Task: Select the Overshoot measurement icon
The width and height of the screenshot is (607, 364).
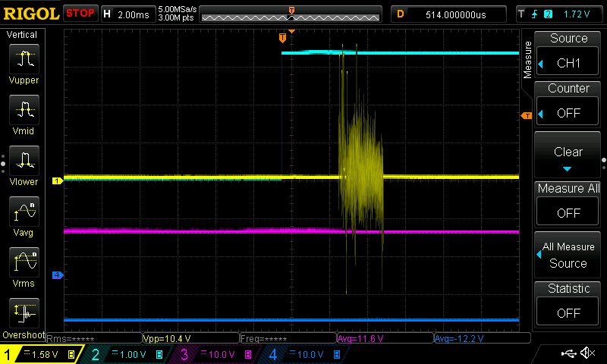Action: pos(24,313)
